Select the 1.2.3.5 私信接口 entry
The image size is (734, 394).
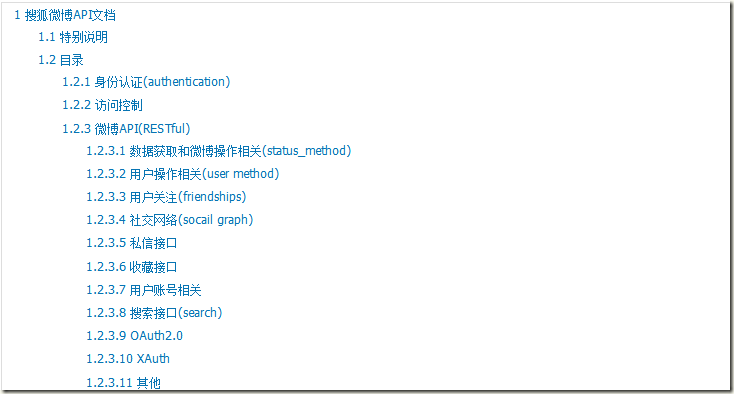coord(132,243)
